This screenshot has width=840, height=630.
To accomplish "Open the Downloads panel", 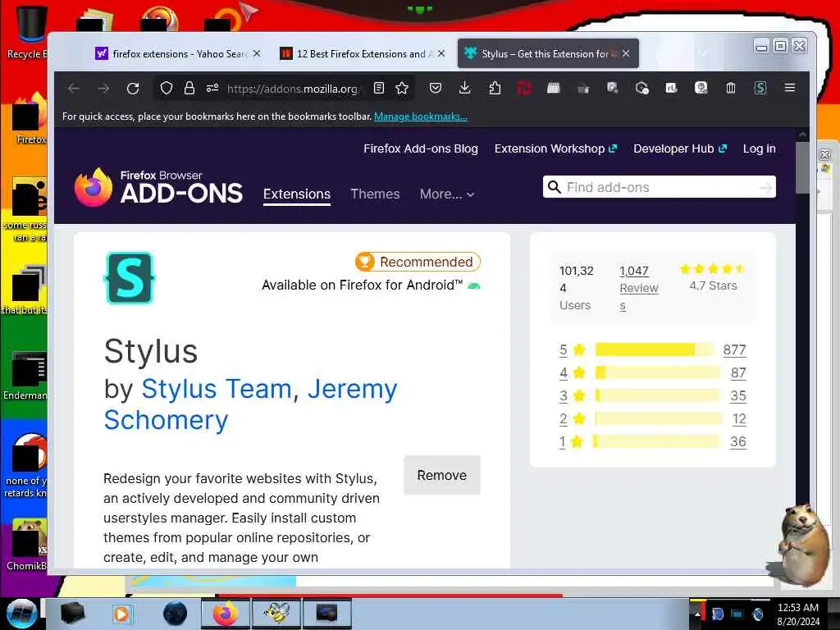I will click(x=465, y=88).
